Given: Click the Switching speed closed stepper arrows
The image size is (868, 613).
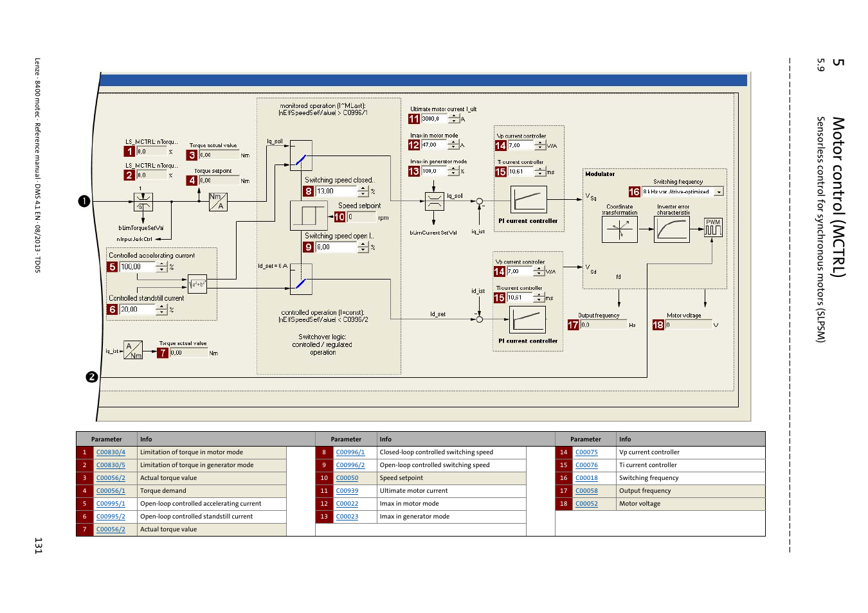Looking at the screenshot, I should 363,191.
